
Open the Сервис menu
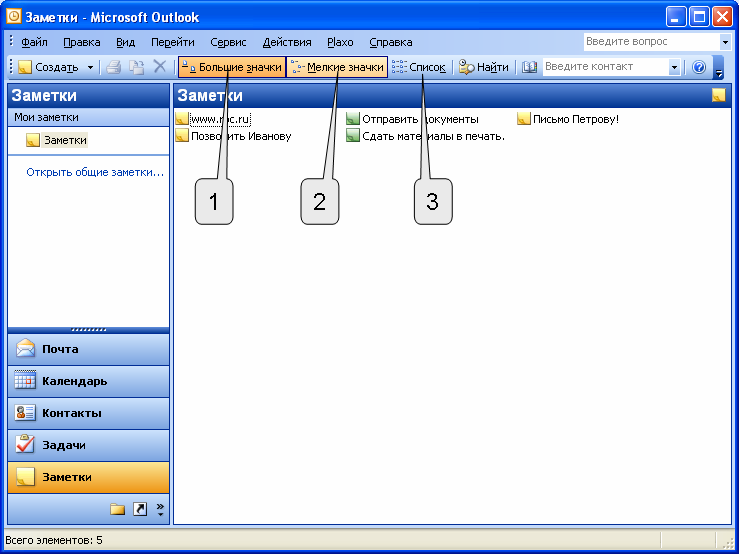[228, 42]
